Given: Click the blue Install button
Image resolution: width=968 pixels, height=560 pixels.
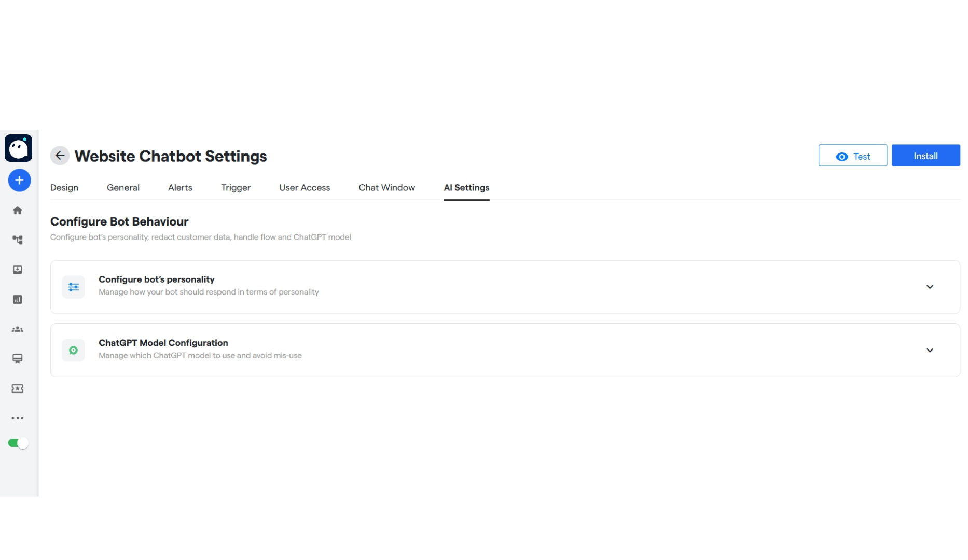Looking at the screenshot, I should click(925, 156).
